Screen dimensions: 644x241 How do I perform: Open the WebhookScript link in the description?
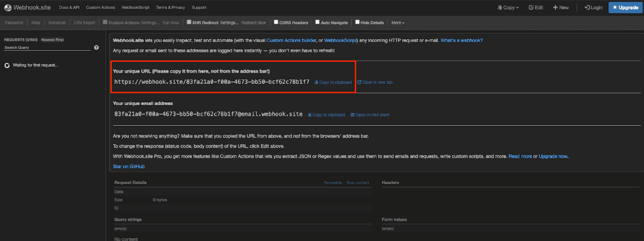[x=341, y=40]
